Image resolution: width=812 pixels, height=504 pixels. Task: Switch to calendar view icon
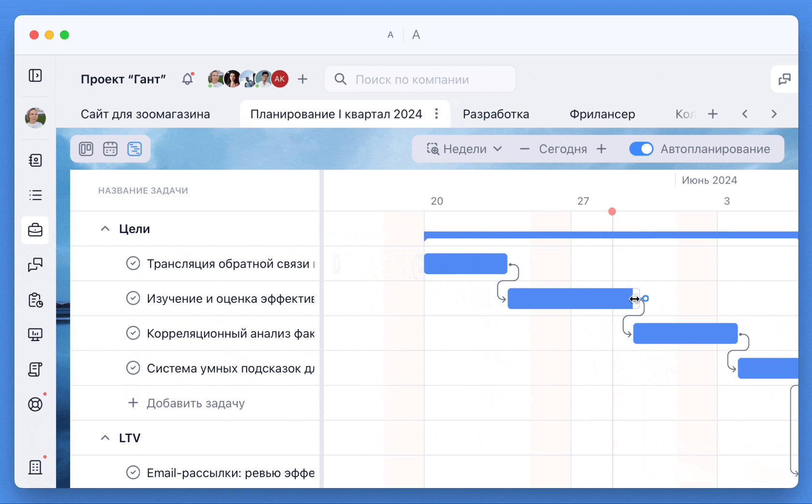coord(110,149)
